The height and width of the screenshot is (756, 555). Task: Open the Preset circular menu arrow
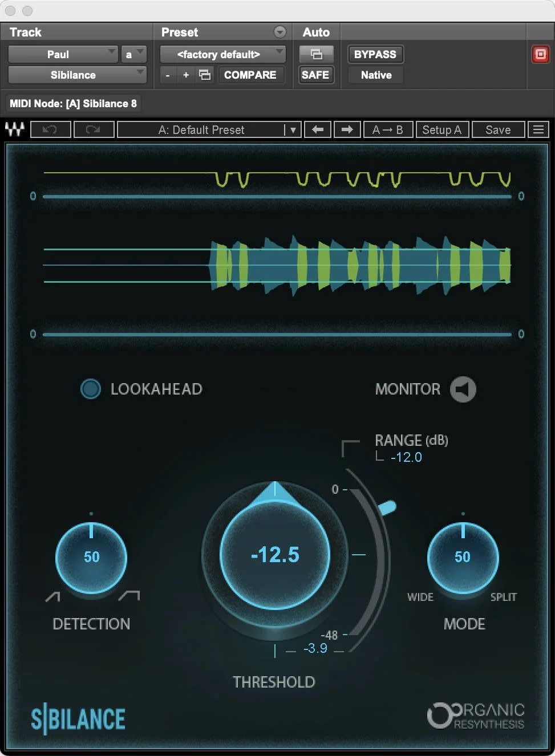(280, 32)
